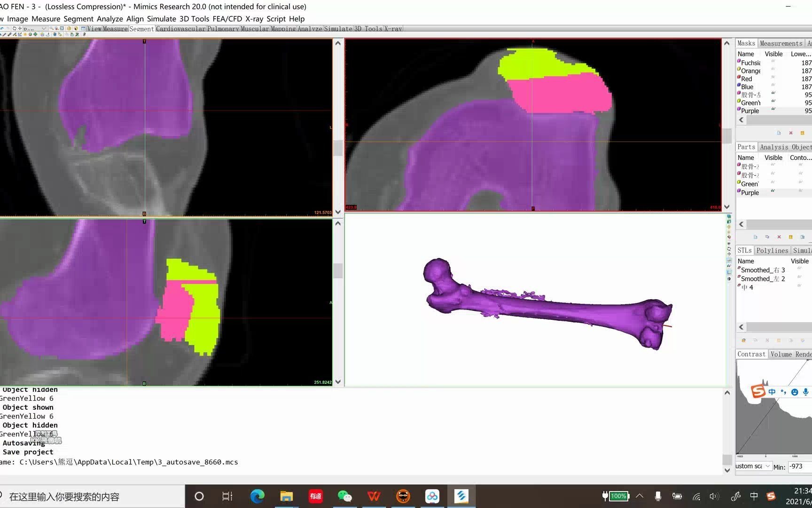Switch to the Measurements tab
Image resolution: width=812 pixels, height=508 pixels.
point(781,43)
